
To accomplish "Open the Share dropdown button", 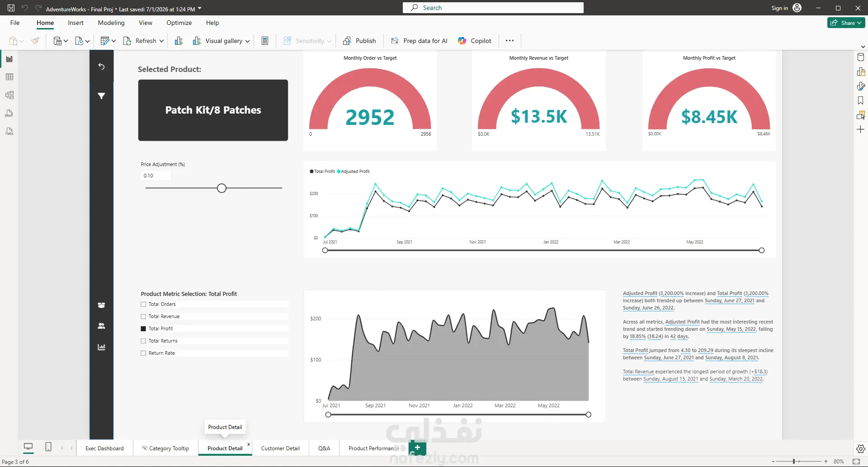I will [x=846, y=23].
